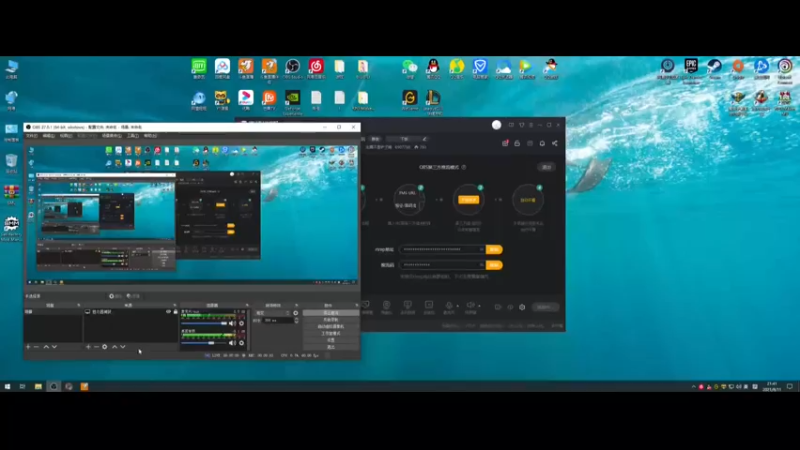The image size is (800, 450).
Task: Undock the Sources panel with its float button
Action: (x=174, y=305)
